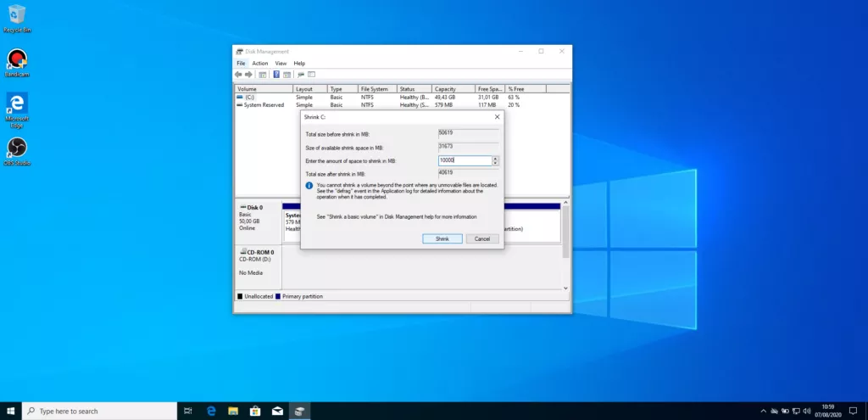Open the Mail app from the taskbar
Screen dimensions: 868x420
(x=276, y=411)
